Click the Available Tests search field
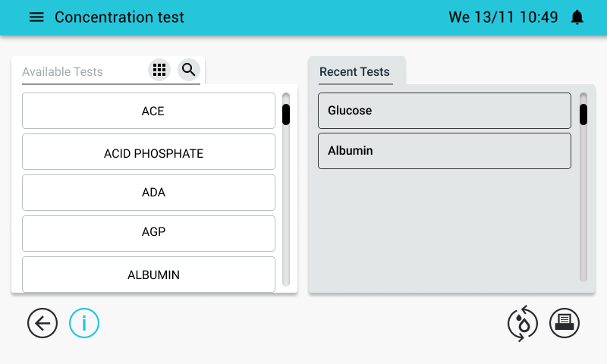 [x=83, y=72]
